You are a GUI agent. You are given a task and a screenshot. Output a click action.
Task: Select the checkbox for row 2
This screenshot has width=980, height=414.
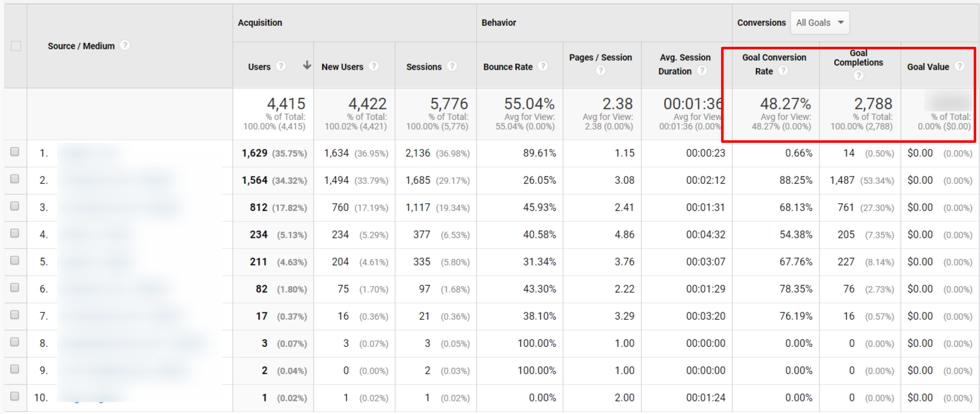click(x=15, y=179)
